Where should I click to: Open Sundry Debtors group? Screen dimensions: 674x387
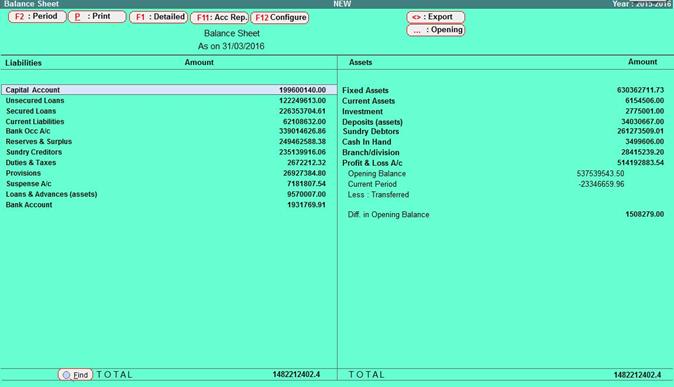(x=505, y=132)
